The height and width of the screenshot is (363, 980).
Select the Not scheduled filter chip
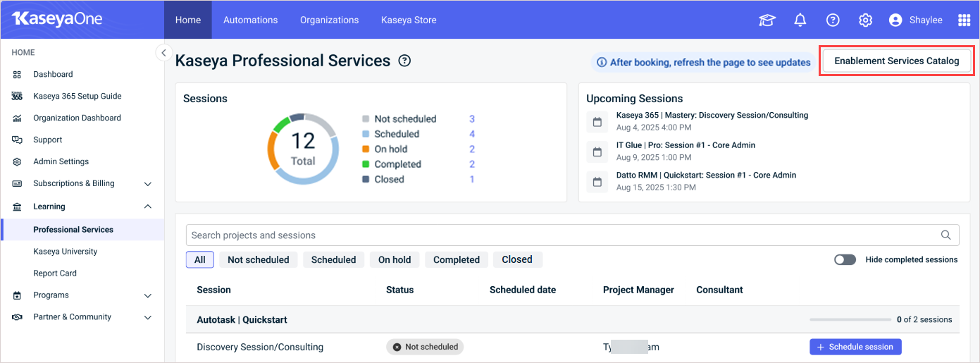click(259, 259)
